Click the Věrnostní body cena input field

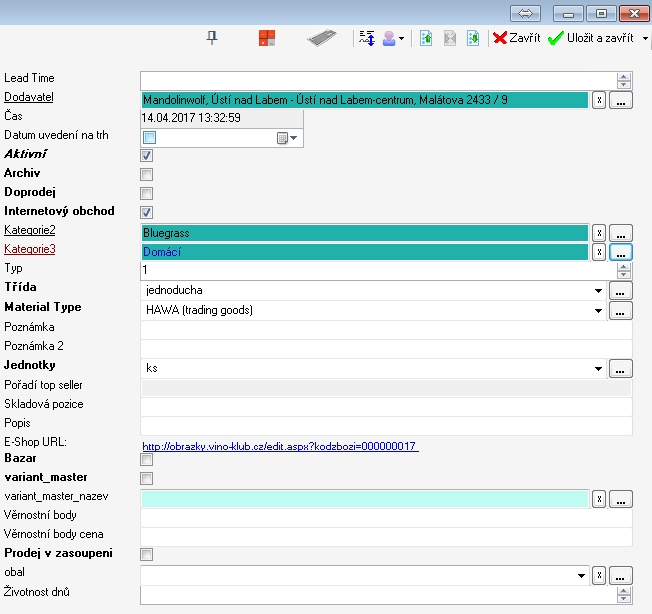point(386,538)
